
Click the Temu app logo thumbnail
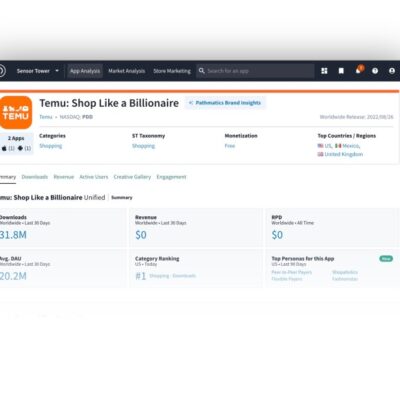(x=15, y=112)
